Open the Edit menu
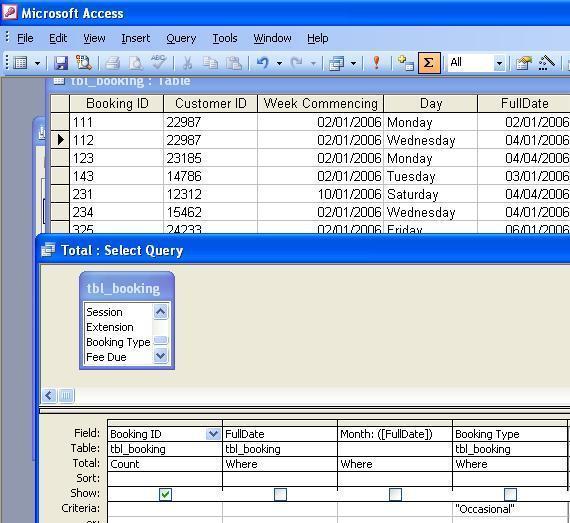This screenshot has height=523, width=570. point(58,38)
